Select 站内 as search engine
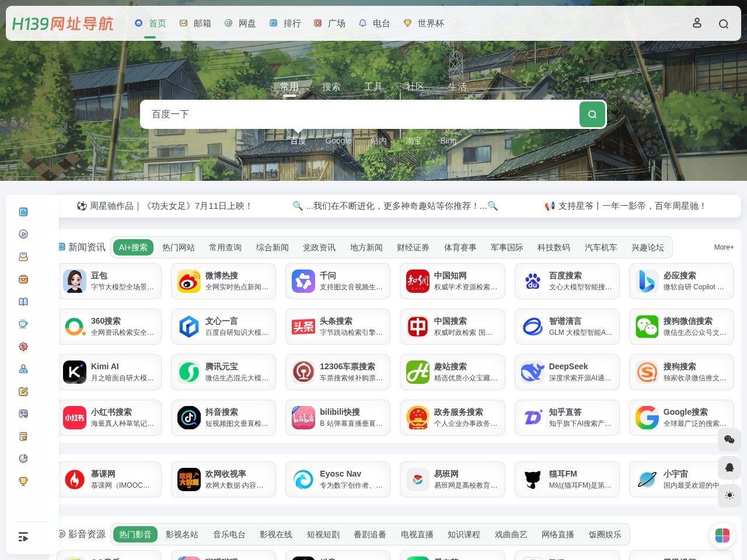Screen dimensions: 747x560 [379, 141]
